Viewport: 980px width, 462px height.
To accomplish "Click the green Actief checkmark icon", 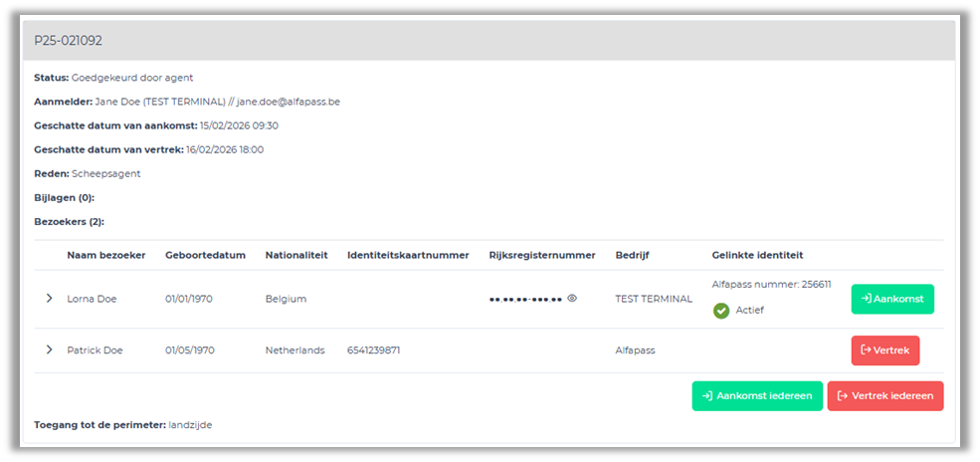I will coord(721,311).
